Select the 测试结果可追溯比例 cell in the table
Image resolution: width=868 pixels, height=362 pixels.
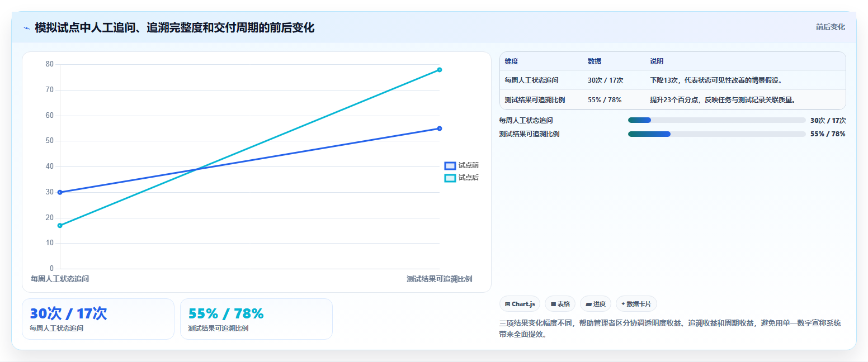[x=535, y=100]
